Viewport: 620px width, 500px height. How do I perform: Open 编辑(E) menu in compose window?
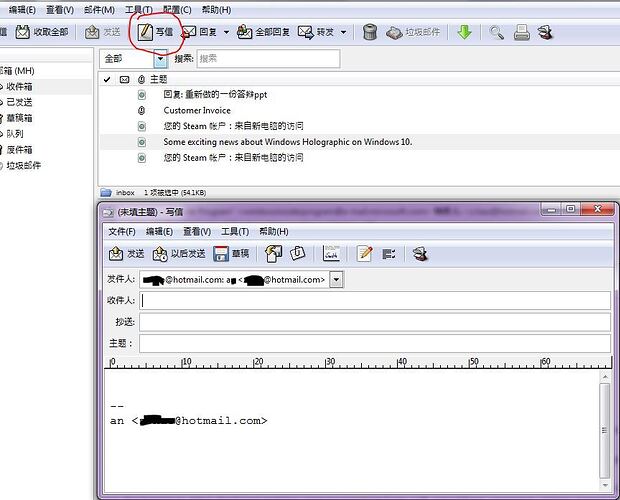point(159,231)
